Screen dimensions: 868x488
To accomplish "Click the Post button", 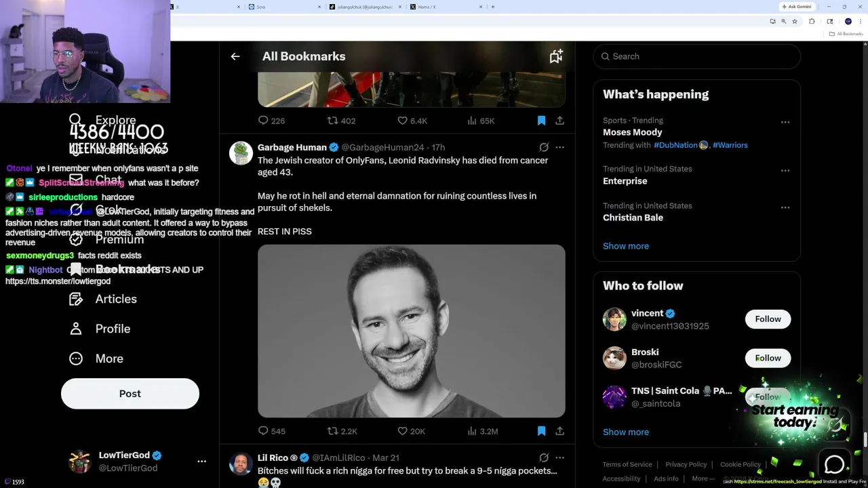I will click(130, 394).
